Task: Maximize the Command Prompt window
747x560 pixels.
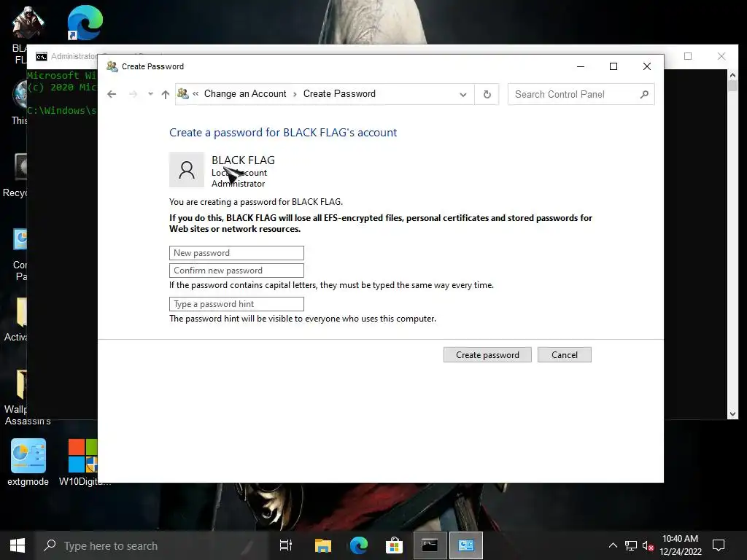Action: [688, 56]
